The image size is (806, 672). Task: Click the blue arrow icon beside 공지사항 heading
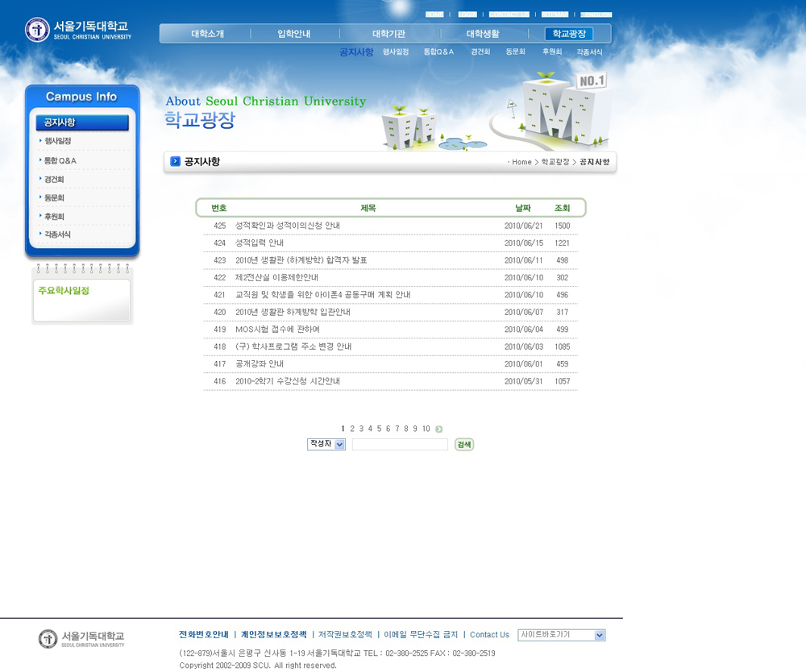[x=175, y=162]
